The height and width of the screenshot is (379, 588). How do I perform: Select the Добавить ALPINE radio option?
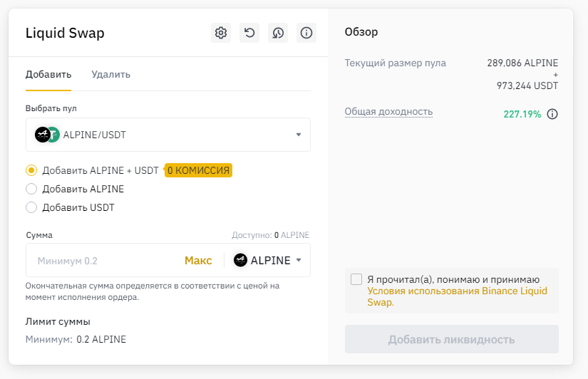coord(31,189)
